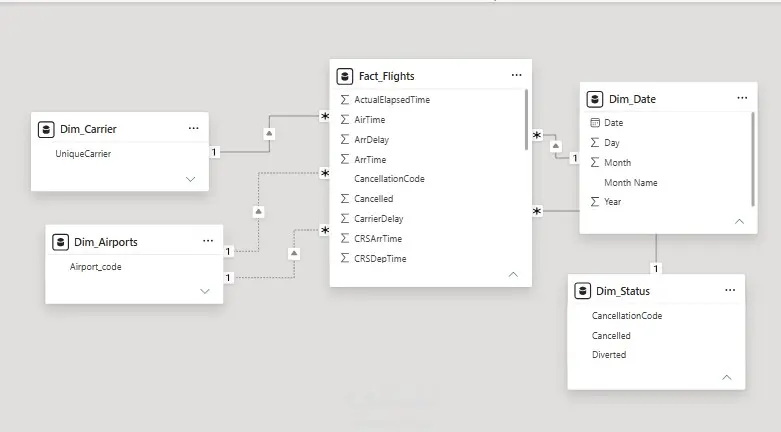Viewport: 781px width, 432px height.
Task: Collapse the Fact_Flights table chevron
Action: pyautogui.click(x=513, y=275)
